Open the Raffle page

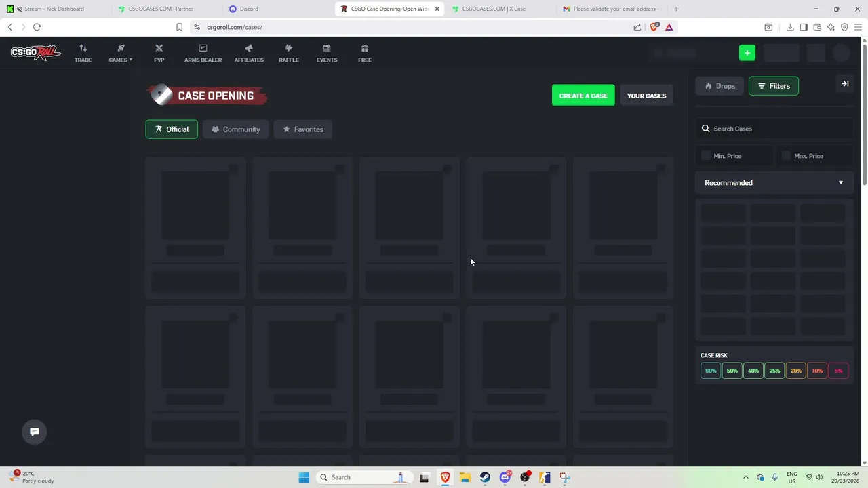(x=289, y=53)
